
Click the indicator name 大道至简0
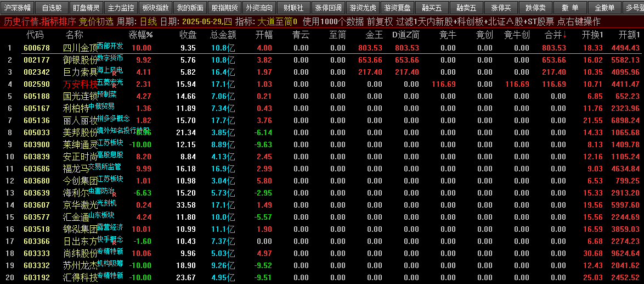pos(278,22)
